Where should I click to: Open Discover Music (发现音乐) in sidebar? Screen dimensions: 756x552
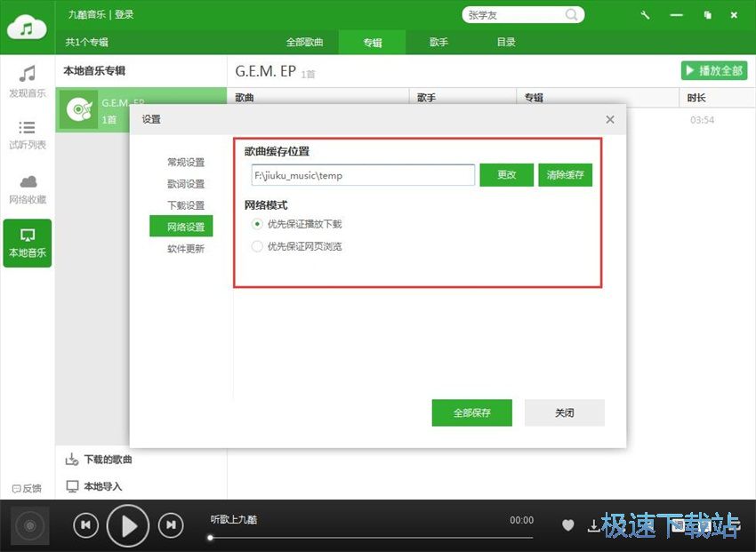(x=28, y=82)
